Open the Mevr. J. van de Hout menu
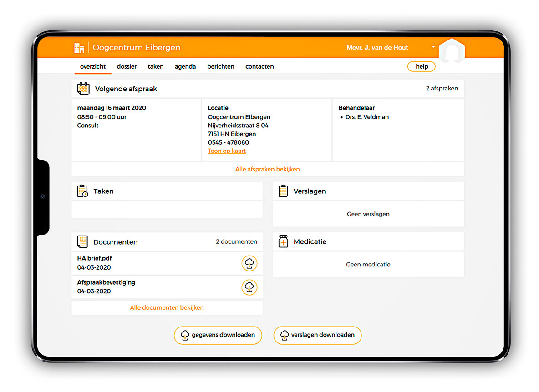The height and width of the screenshot is (392, 539). [x=377, y=48]
